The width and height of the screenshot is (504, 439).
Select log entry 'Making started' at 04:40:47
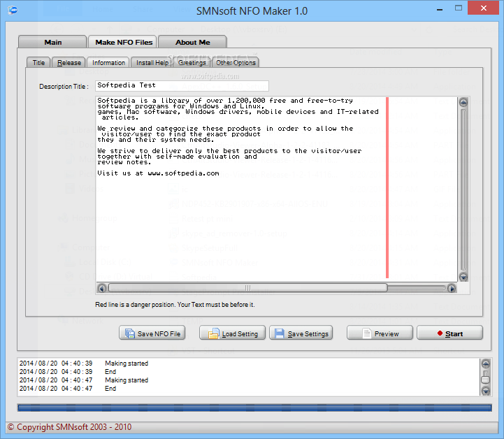pos(84,380)
